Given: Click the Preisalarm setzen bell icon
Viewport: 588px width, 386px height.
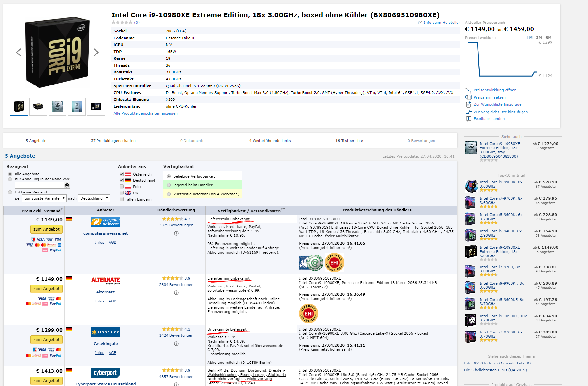Looking at the screenshot, I should pyautogui.click(x=468, y=97).
